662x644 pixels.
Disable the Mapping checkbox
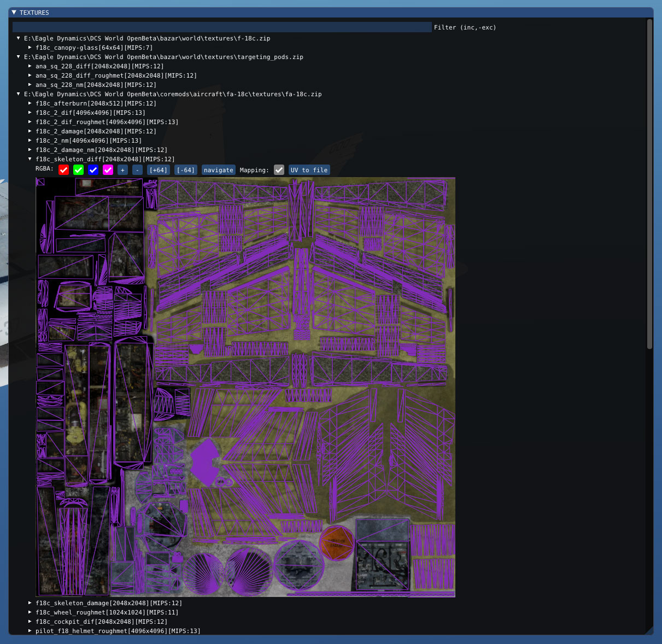[279, 170]
